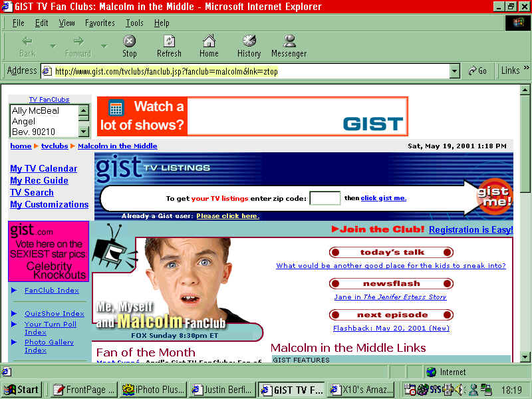
Task: Click 'Please click here.' existing user link
Action: click(x=227, y=215)
